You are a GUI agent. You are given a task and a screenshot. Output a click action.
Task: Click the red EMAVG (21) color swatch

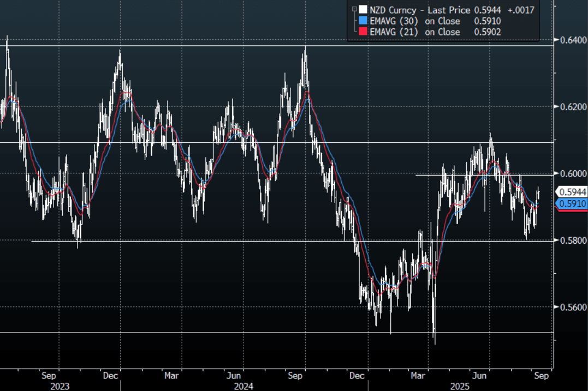click(364, 32)
